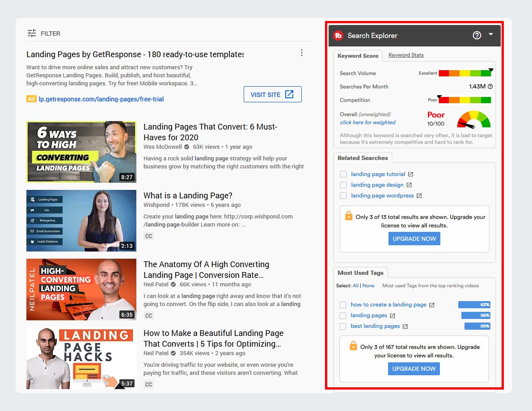Tick the landing pages tag checkbox
Image resolution: width=532 pixels, height=411 pixels.
point(343,316)
